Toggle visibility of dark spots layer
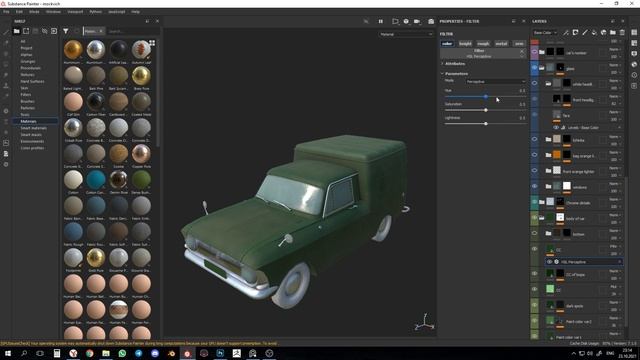 (x=534, y=305)
